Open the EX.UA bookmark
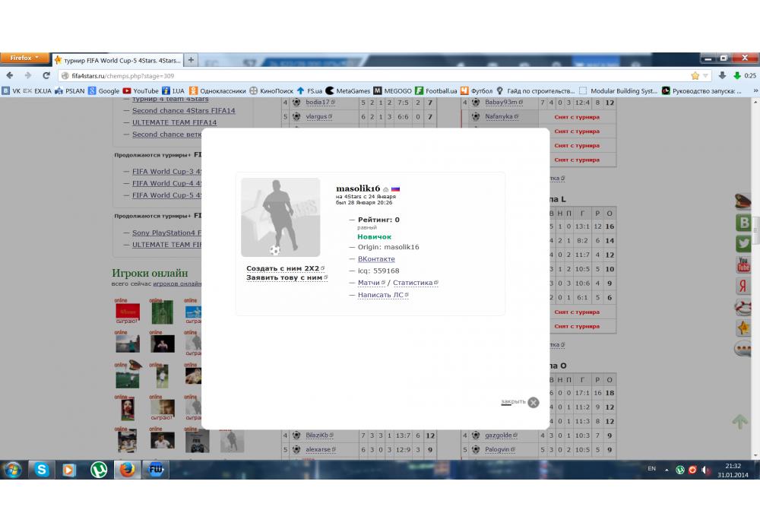 click(37, 90)
